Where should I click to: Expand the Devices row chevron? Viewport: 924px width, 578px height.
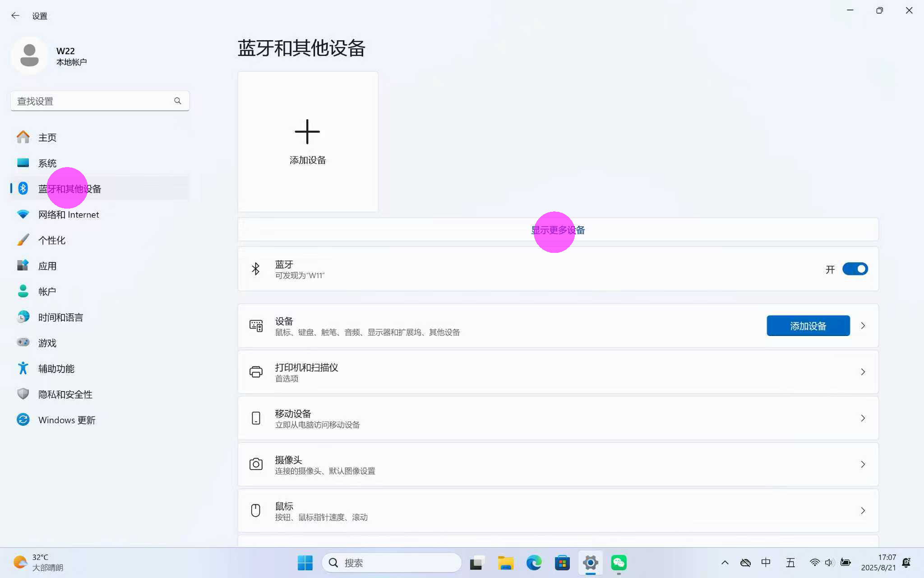[x=863, y=326]
